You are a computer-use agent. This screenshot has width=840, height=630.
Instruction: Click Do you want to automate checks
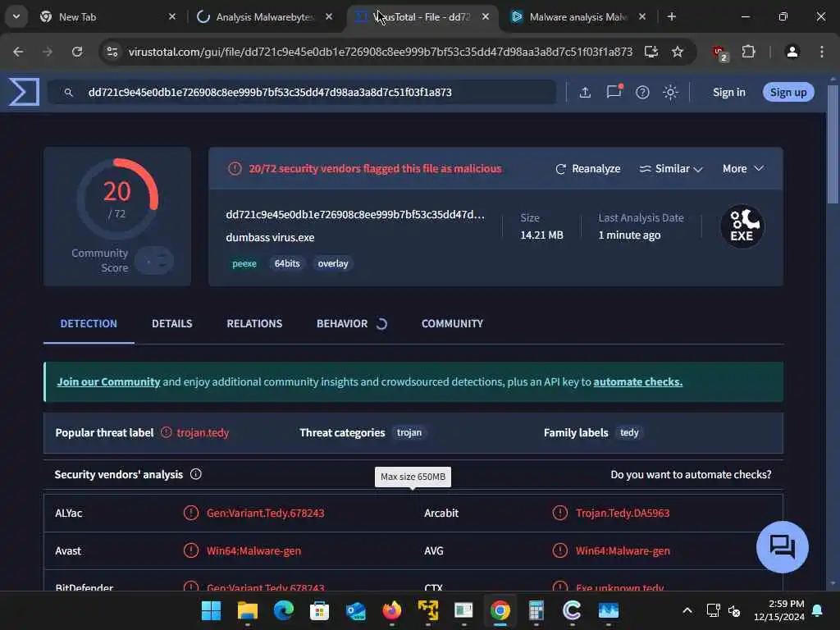tap(691, 475)
